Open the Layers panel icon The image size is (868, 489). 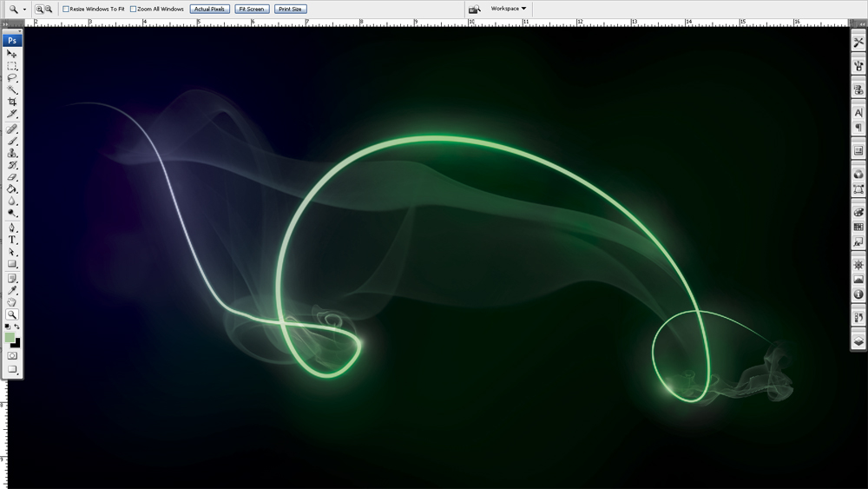point(858,341)
